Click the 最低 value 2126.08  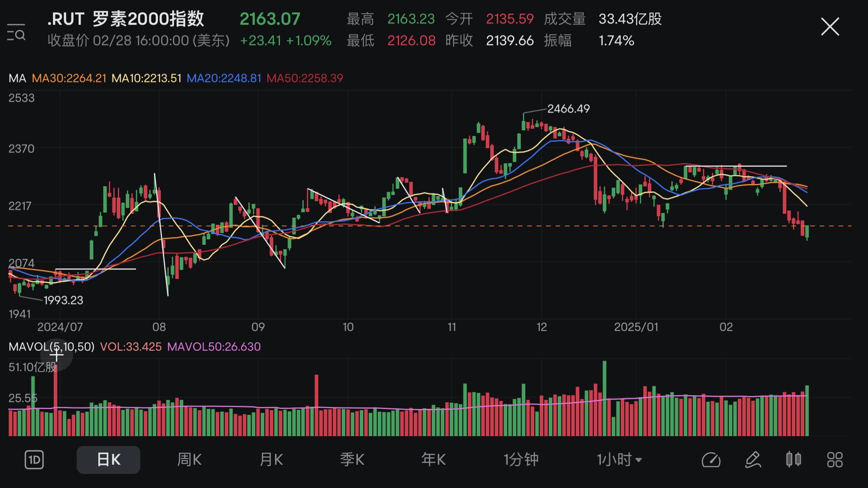tap(411, 40)
